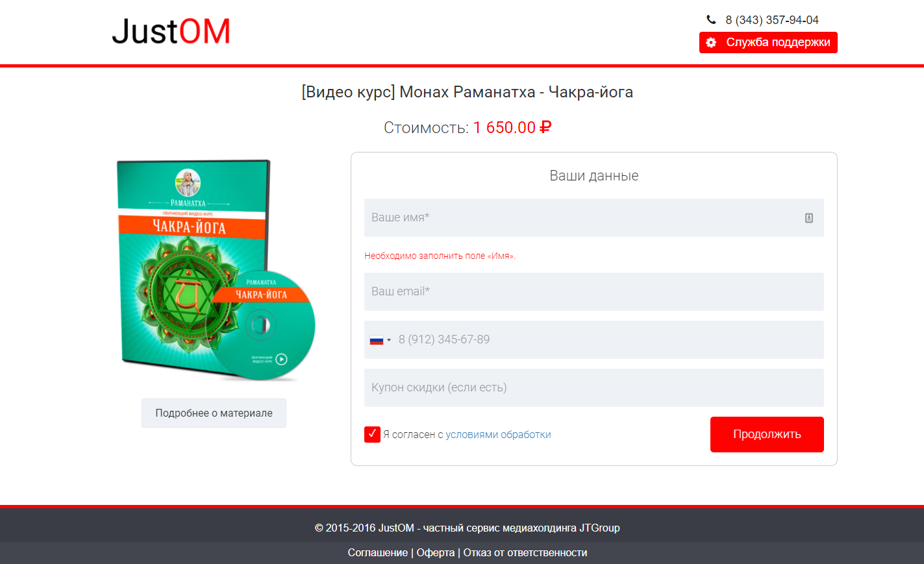924x564 pixels.
Task: Follow the условиями обработки link
Action: [x=498, y=435]
